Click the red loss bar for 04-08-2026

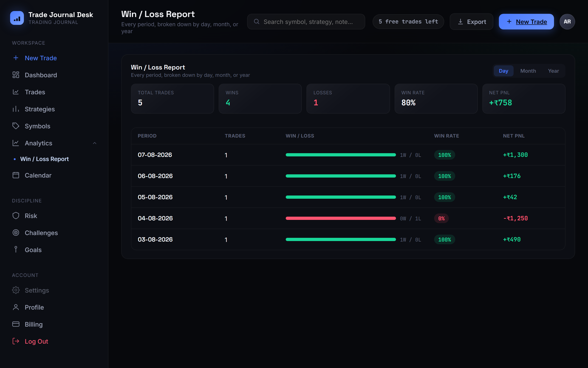click(x=341, y=218)
